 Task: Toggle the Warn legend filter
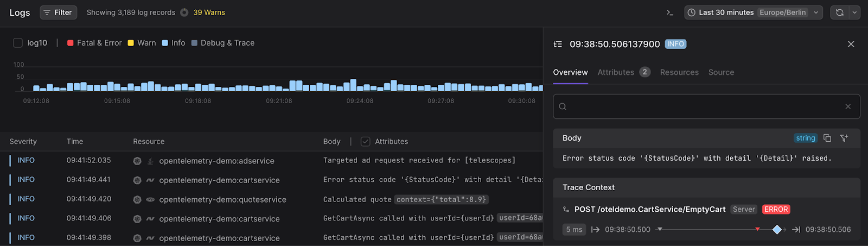click(142, 43)
